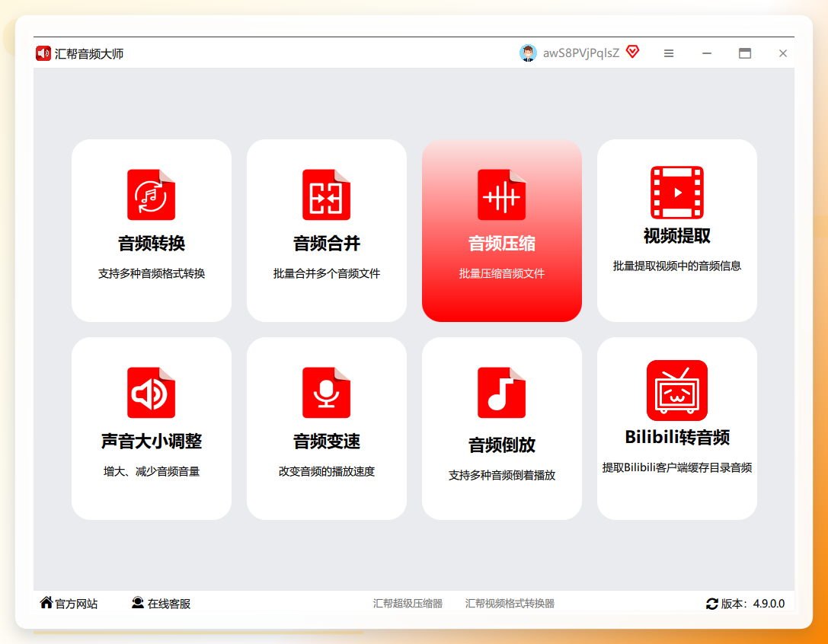Viewport: 828px width, 644px height.
Task: Click description 批量压缩音频文件
Action: pos(502,273)
